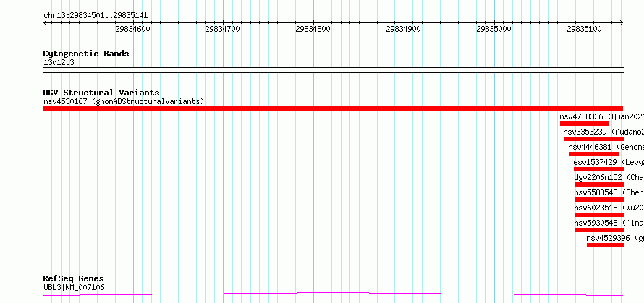Select the 13q12.3 band label
Screen dimensions: 644x303
pyautogui.click(x=59, y=63)
